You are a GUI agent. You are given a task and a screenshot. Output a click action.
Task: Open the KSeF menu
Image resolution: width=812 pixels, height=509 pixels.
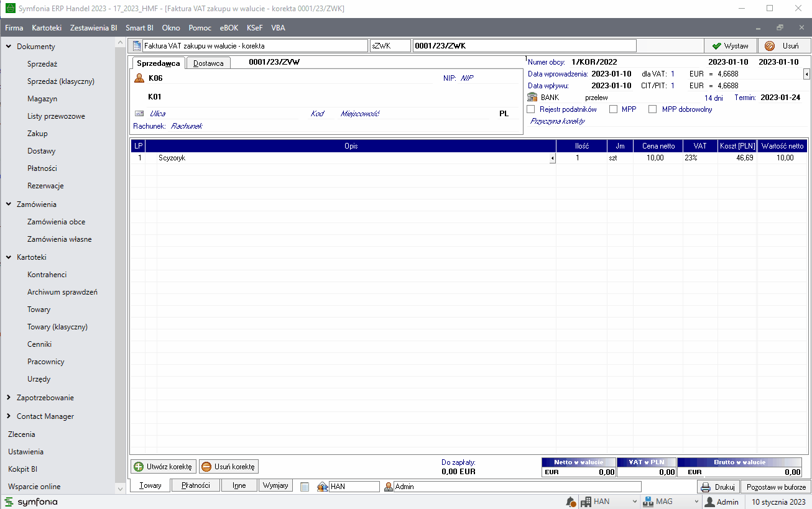254,28
